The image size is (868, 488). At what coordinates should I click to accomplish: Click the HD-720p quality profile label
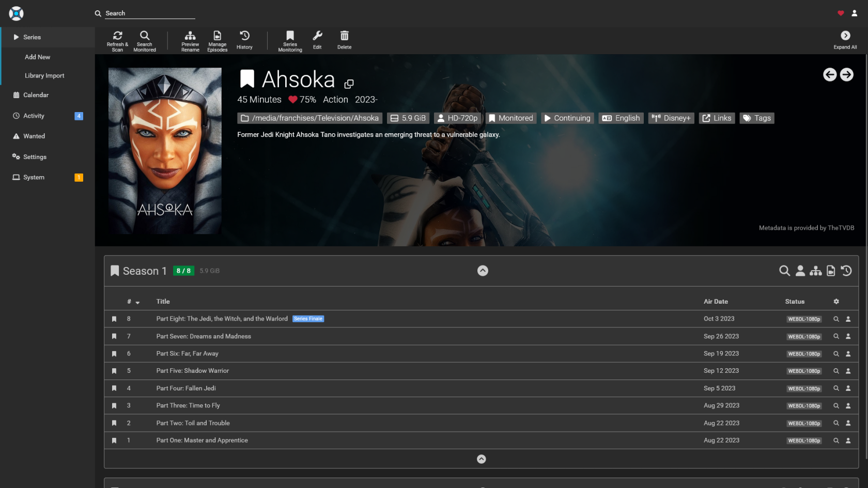tap(458, 118)
